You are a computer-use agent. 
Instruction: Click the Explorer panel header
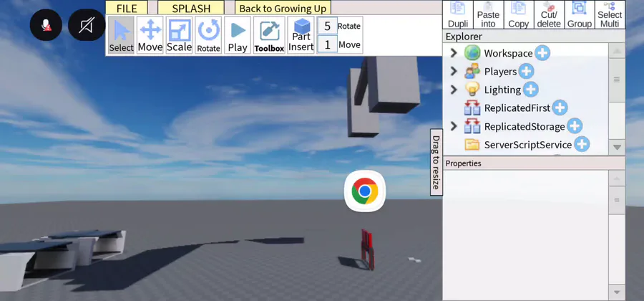tap(534, 37)
